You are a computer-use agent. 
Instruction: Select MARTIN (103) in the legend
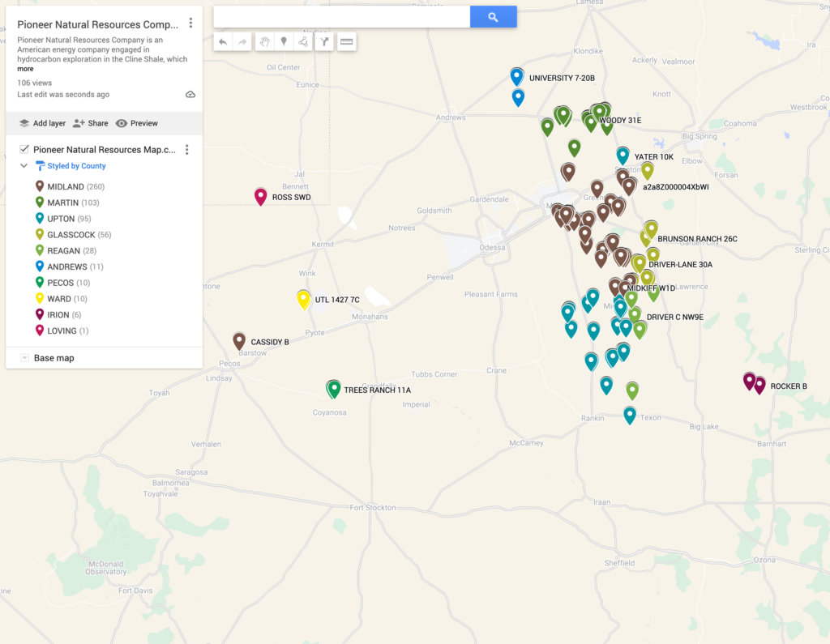coord(67,203)
